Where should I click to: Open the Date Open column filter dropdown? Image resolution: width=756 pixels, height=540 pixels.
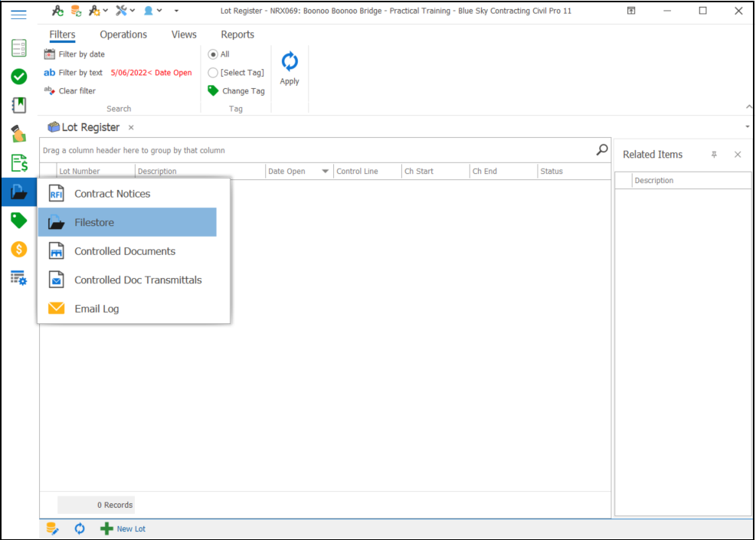[x=326, y=172]
